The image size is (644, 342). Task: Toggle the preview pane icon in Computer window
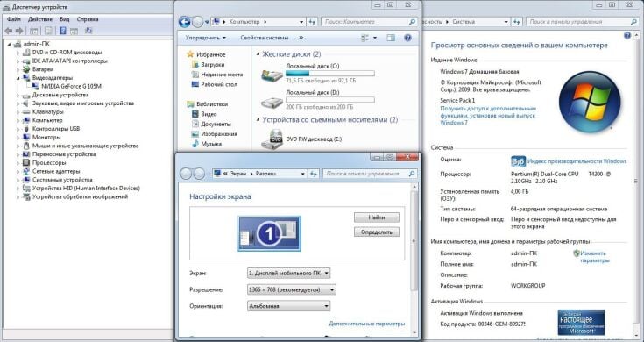pyautogui.click(x=391, y=38)
